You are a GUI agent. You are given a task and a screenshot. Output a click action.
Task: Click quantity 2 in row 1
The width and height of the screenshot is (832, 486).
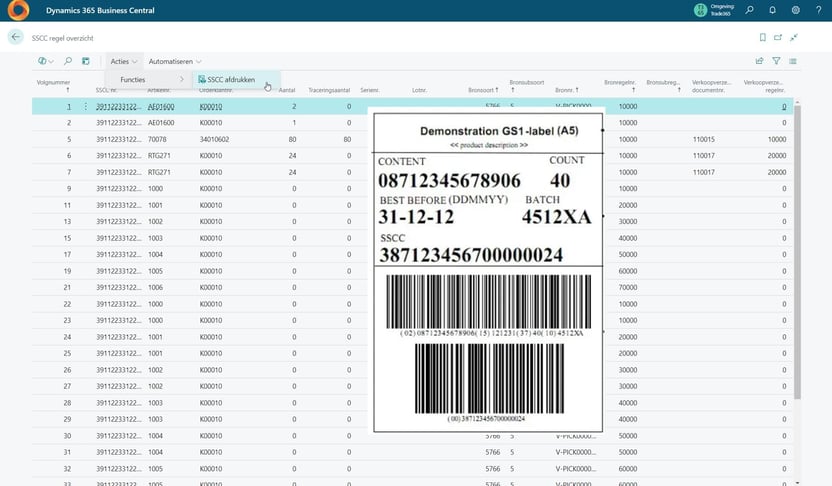click(294, 107)
